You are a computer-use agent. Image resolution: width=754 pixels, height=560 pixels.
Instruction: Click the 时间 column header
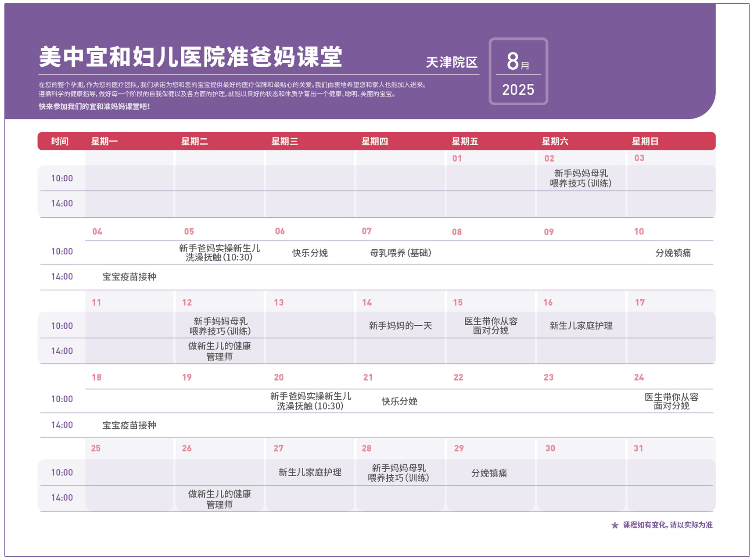[60, 141]
